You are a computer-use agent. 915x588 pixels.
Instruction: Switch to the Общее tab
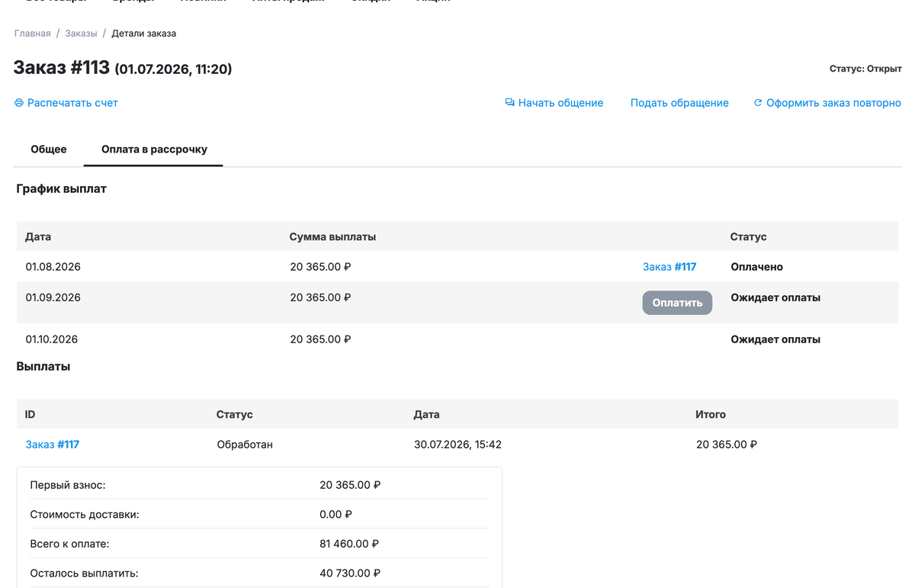click(49, 149)
